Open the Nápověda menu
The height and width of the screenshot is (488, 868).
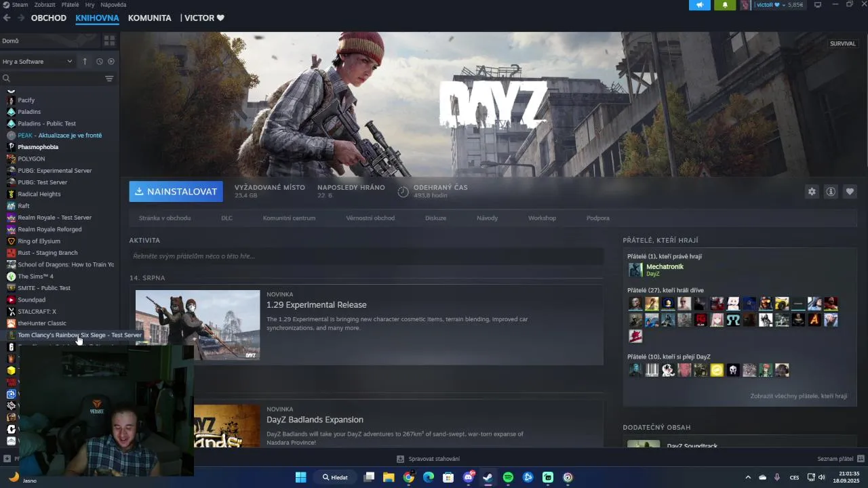113,5
